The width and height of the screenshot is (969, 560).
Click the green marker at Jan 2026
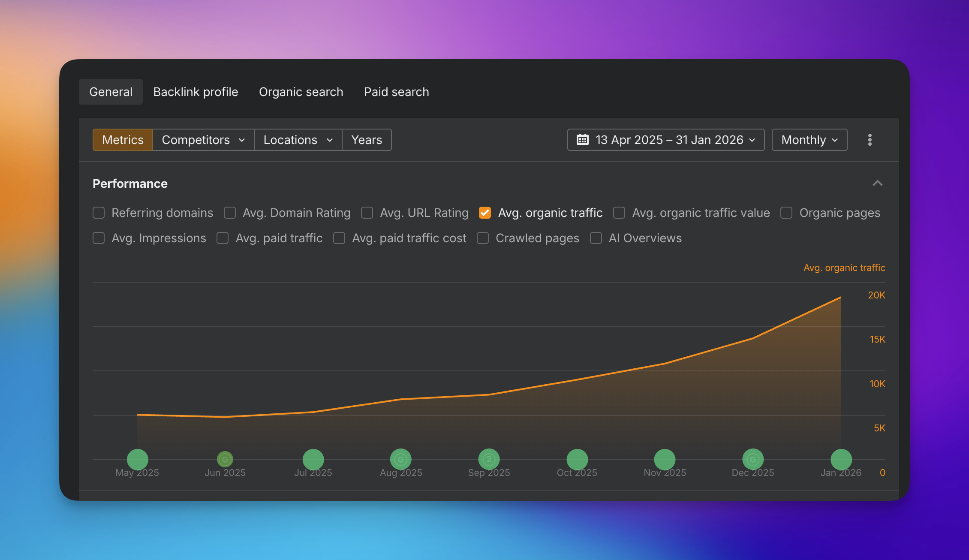pos(841,460)
